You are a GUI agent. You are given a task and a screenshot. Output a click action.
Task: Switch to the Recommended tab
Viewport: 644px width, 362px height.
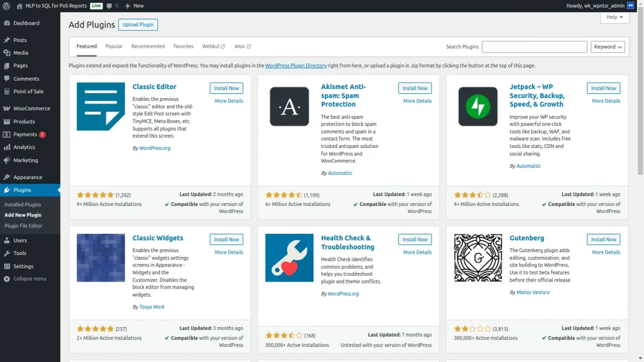click(x=148, y=47)
